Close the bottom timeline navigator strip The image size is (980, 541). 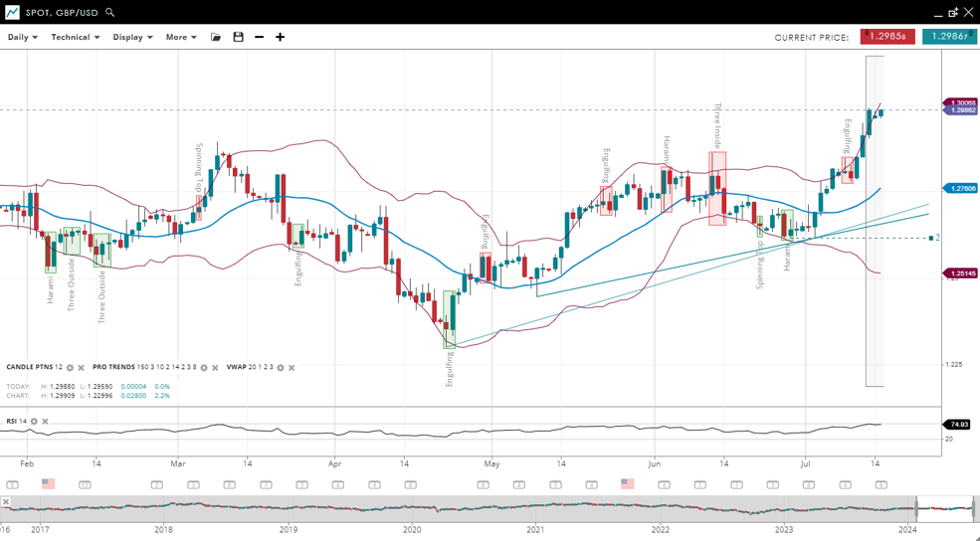(6, 502)
